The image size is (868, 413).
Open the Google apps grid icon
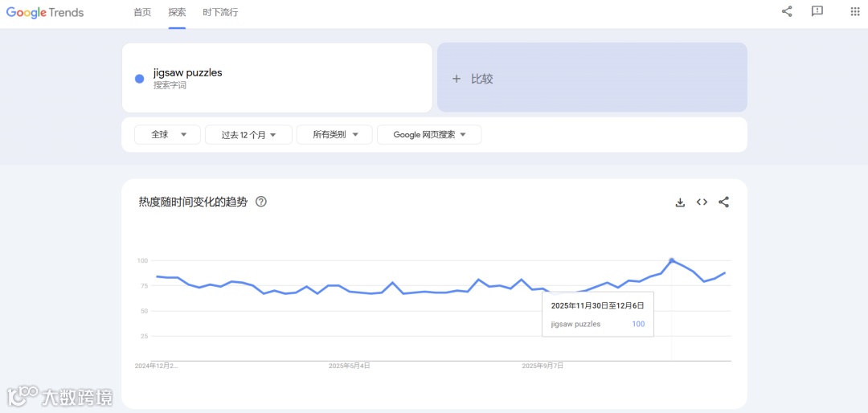click(854, 11)
